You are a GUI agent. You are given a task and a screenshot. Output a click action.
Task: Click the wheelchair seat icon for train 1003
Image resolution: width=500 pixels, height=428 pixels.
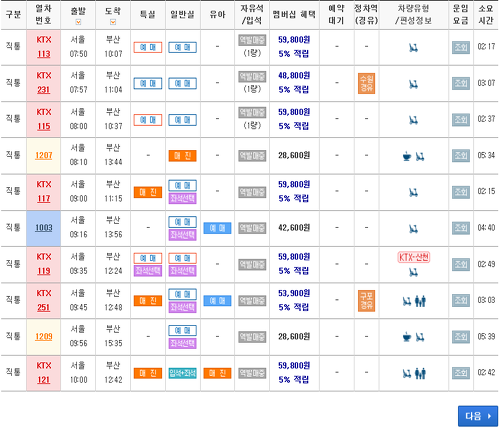coord(414,229)
